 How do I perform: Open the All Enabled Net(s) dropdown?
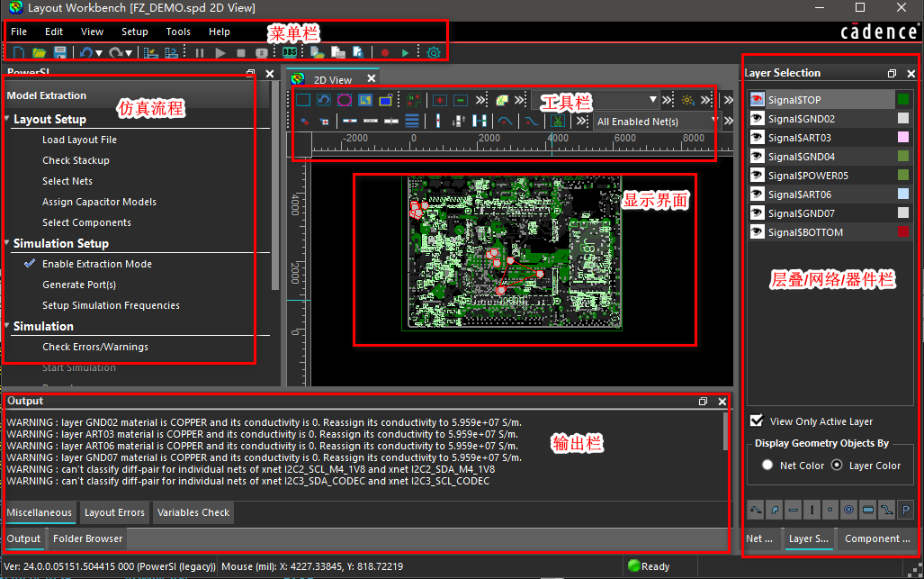[714, 121]
